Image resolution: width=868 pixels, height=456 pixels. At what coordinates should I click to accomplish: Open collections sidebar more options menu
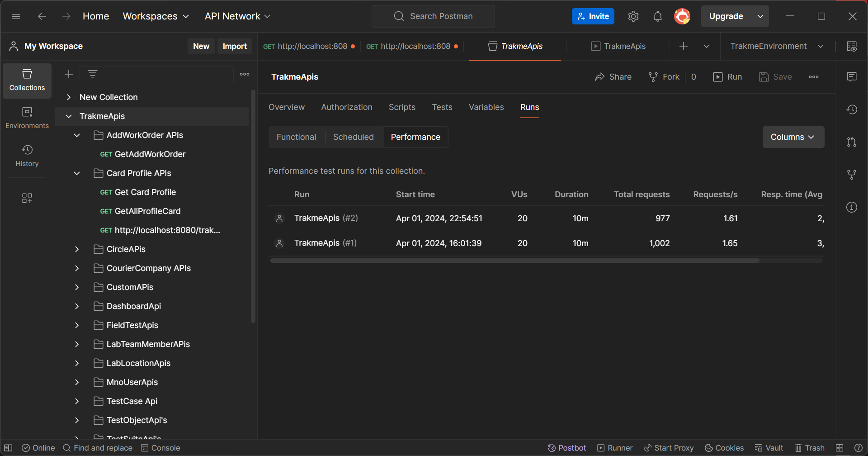pos(245,74)
